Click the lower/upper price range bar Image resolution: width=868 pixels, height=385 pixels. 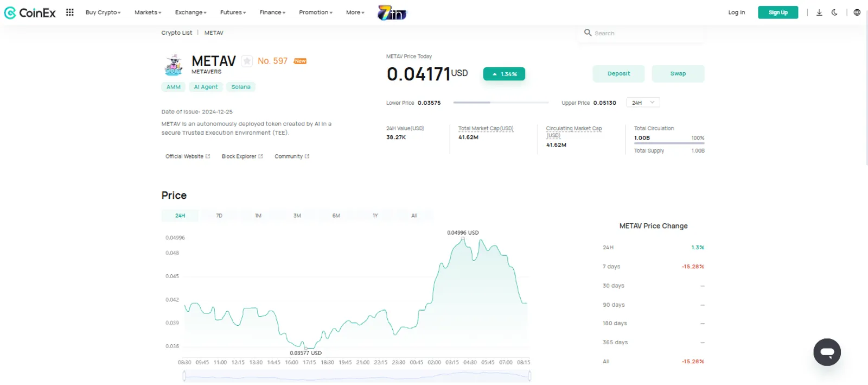click(501, 103)
